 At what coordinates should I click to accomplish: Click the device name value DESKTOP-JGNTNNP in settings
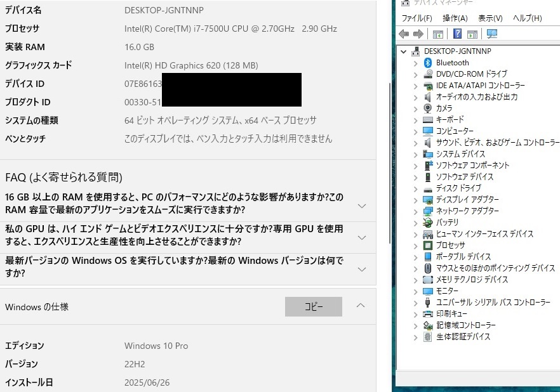click(x=164, y=10)
